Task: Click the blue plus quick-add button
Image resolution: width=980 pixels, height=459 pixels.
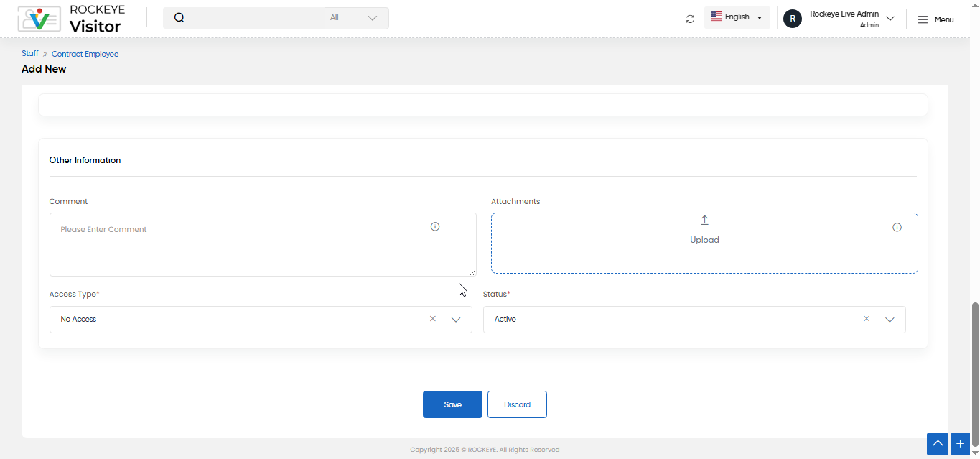Action: pyautogui.click(x=961, y=444)
